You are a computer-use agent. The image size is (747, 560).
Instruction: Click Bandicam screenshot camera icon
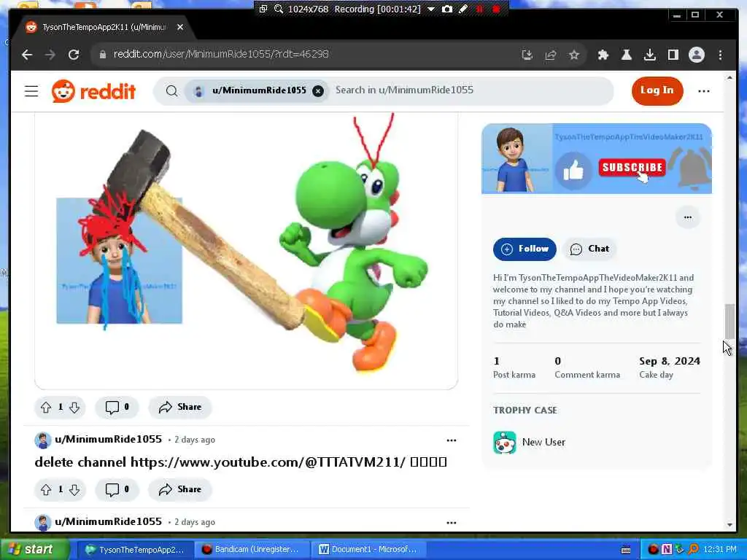click(447, 9)
